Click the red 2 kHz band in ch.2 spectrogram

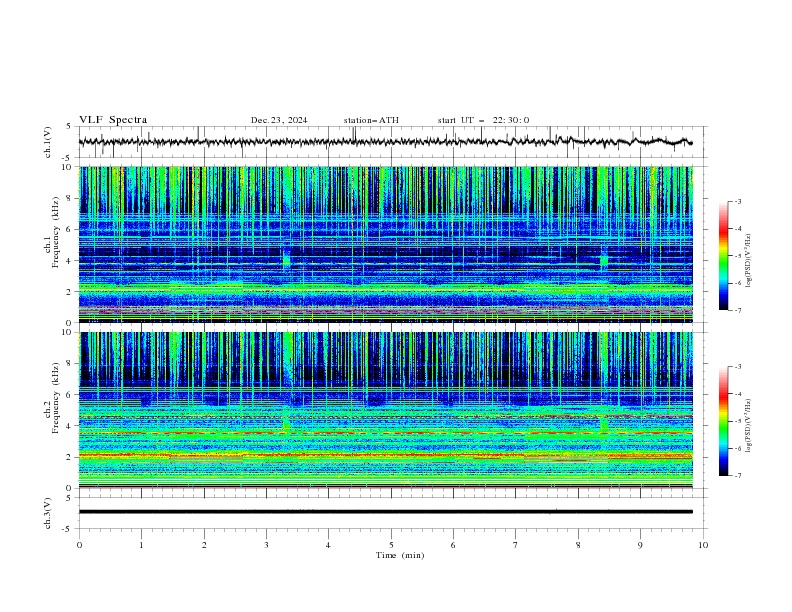click(385, 456)
